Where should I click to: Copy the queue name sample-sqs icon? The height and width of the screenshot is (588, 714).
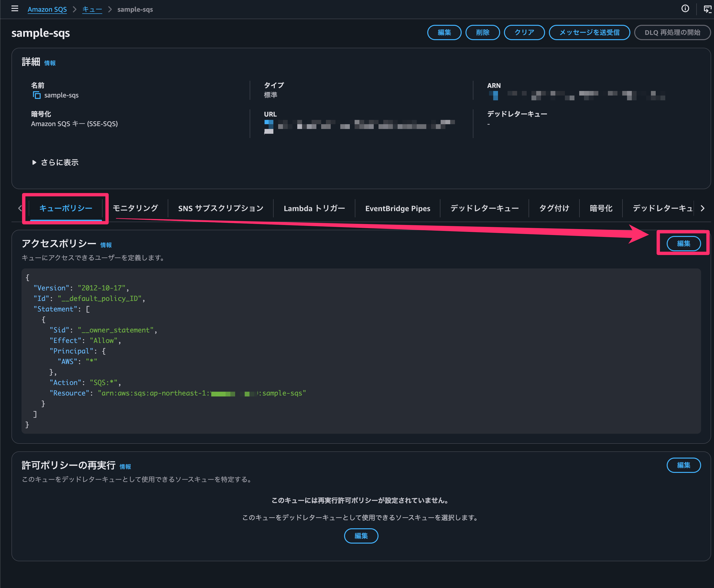[37, 95]
